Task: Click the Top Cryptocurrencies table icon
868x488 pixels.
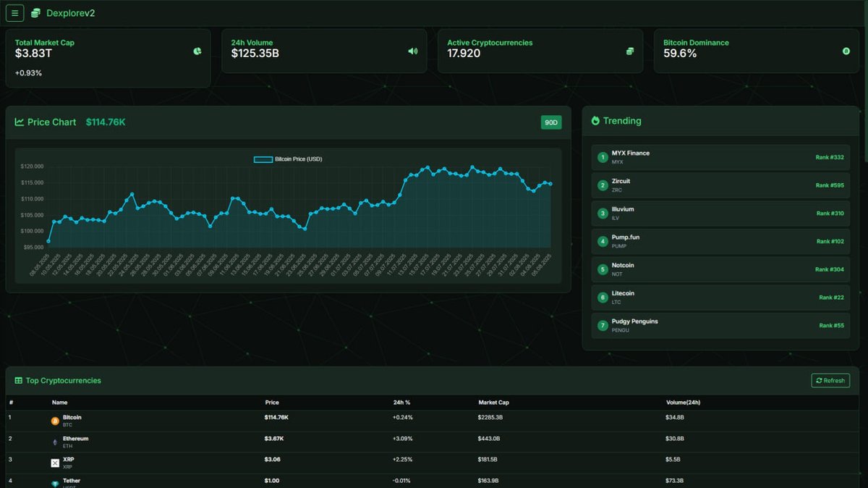Action: point(18,381)
